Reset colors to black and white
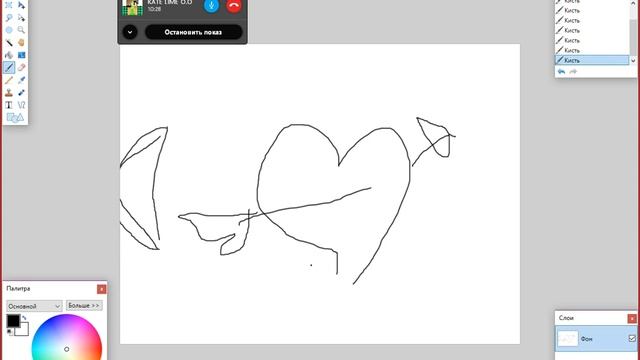Screen dimensions: 640x360 coord(10,332)
